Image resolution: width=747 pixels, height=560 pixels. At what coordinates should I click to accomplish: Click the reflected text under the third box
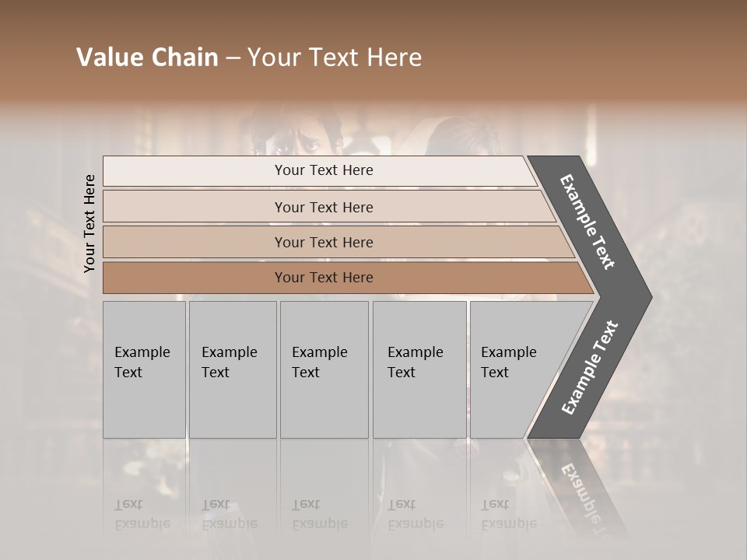[x=320, y=515]
